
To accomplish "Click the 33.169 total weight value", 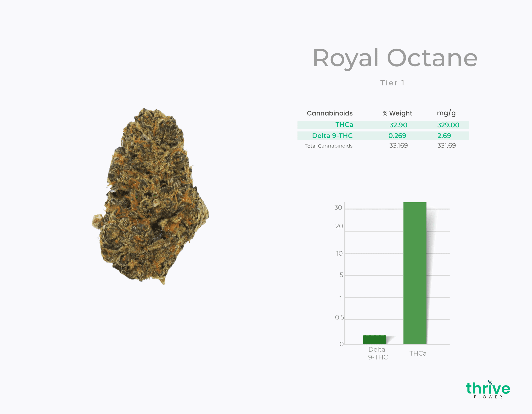I will (x=398, y=146).
